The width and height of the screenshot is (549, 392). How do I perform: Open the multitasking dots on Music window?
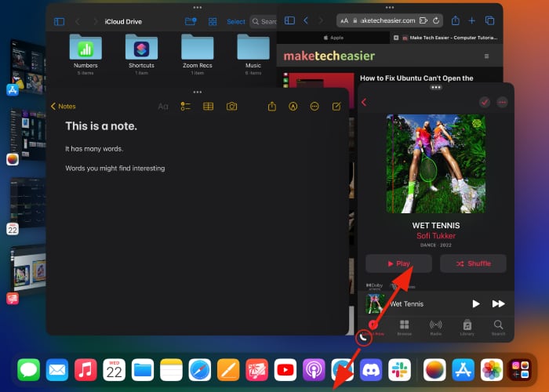point(436,88)
